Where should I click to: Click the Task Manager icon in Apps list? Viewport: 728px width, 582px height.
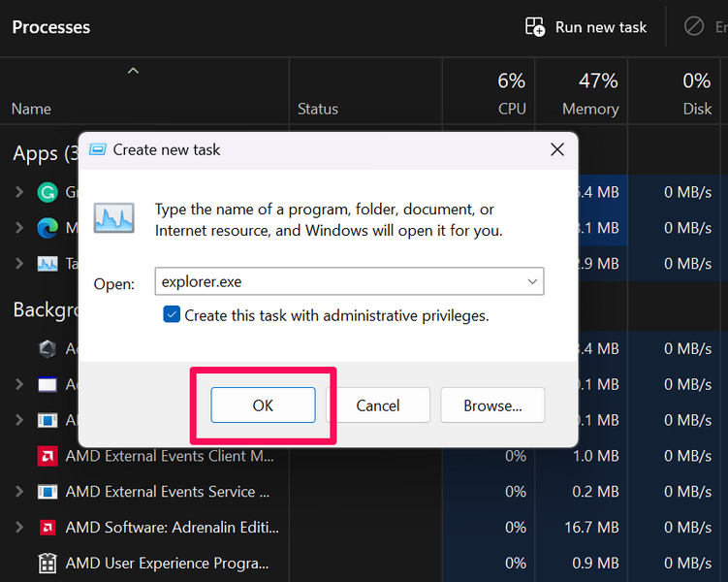pos(47,263)
